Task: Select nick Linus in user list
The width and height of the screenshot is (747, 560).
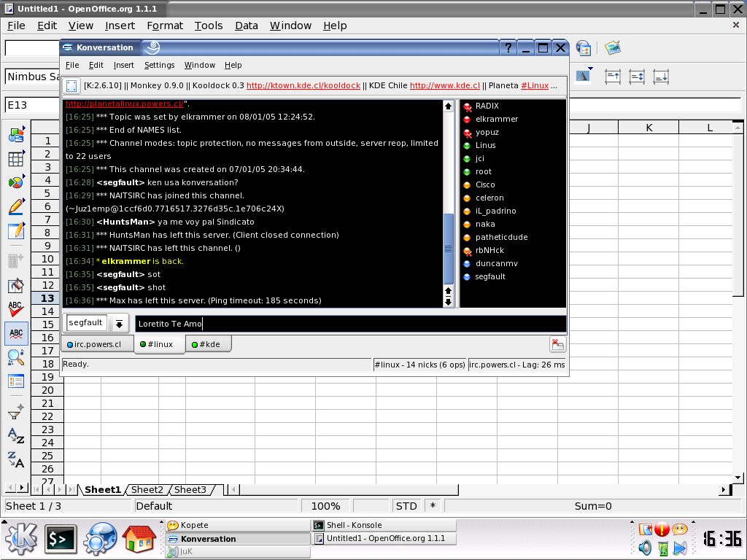Action: point(485,145)
